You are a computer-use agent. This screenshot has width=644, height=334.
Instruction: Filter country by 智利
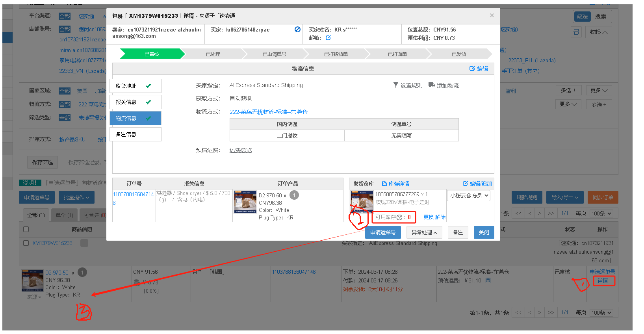click(x=510, y=91)
